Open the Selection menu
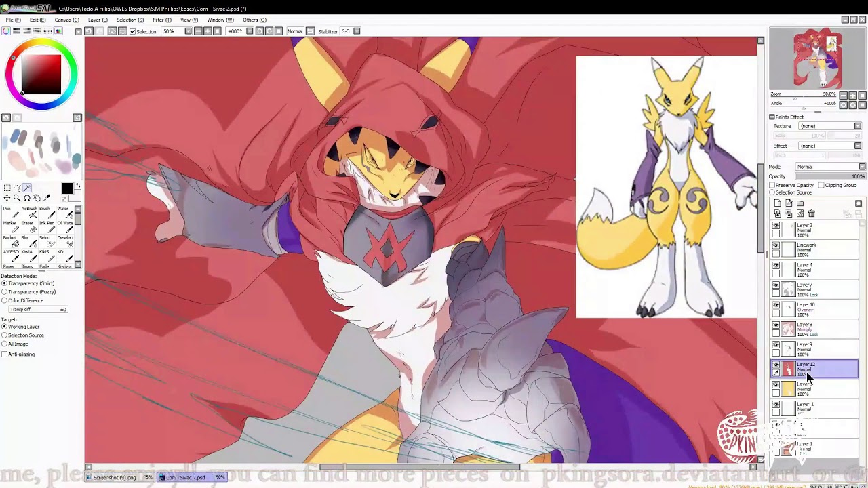Viewport: 868px width, 488px height. pyautogui.click(x=130, y=20)
